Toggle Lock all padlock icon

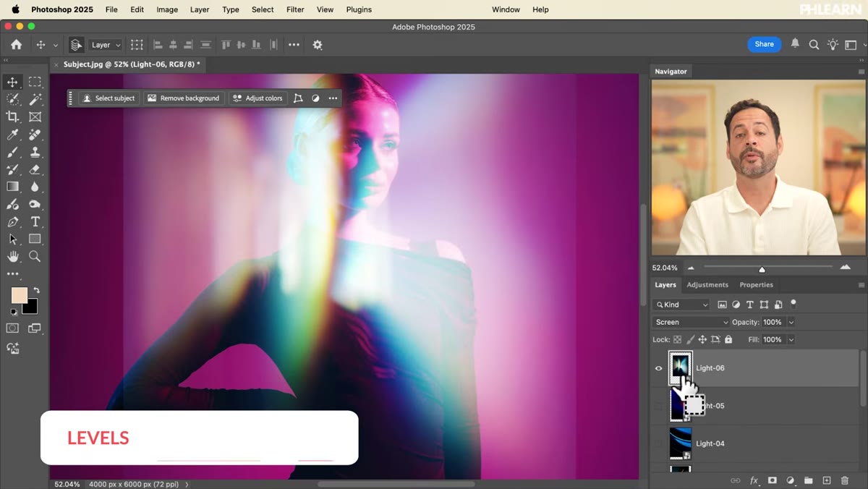pos(728,339)
